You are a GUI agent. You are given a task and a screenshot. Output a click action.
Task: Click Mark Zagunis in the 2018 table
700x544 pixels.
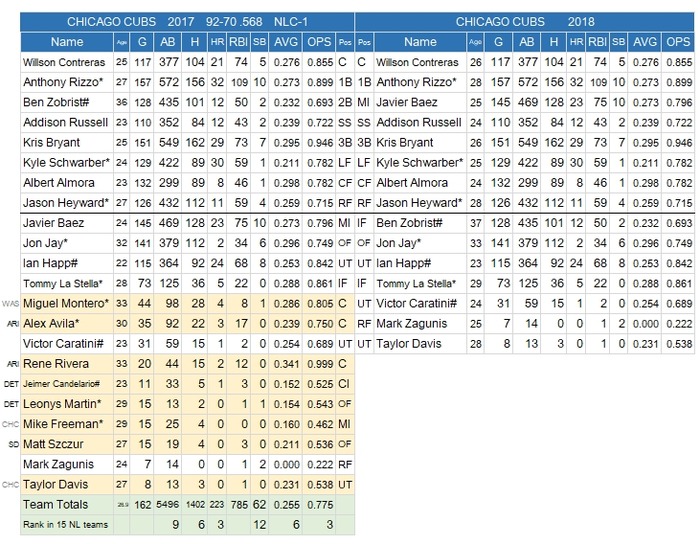(411, 324)
